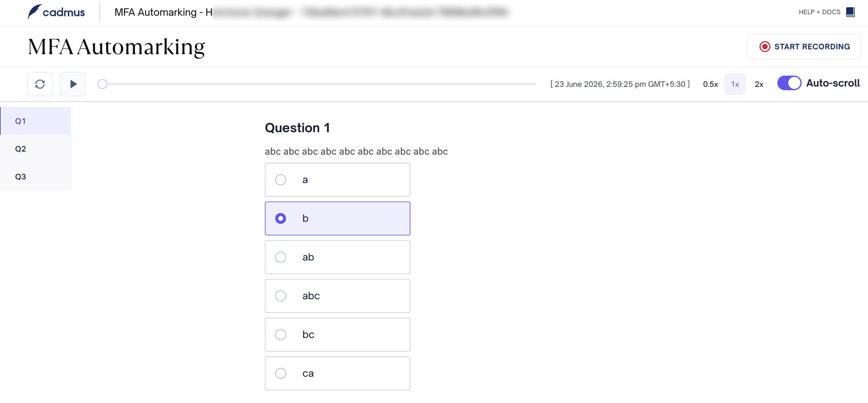Click the Start Recording button
Viewport: 868px width, 403px height.
point(804,46)
